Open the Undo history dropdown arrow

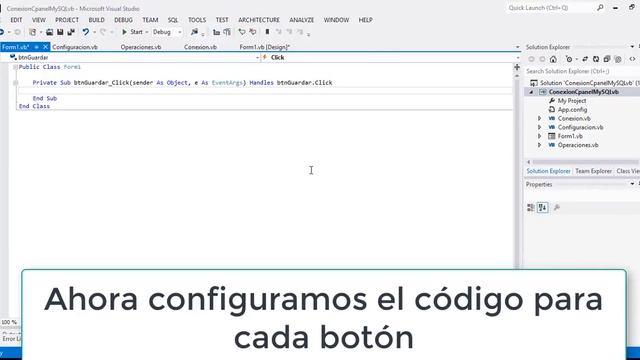point(94,32)
